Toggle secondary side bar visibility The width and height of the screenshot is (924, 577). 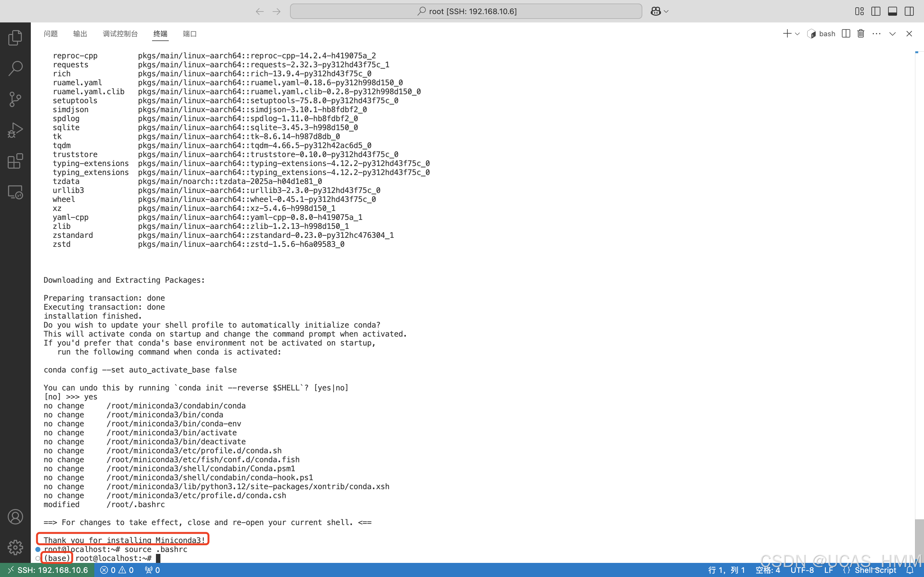pos(909,12)
